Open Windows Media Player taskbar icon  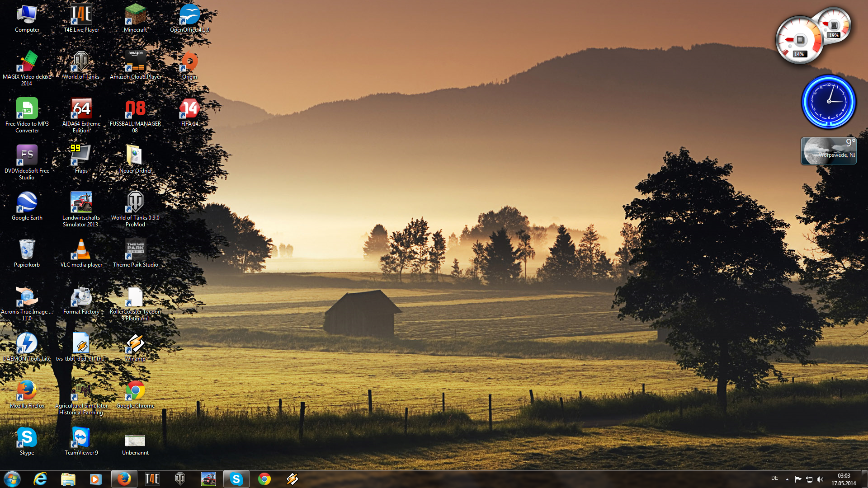96,479
